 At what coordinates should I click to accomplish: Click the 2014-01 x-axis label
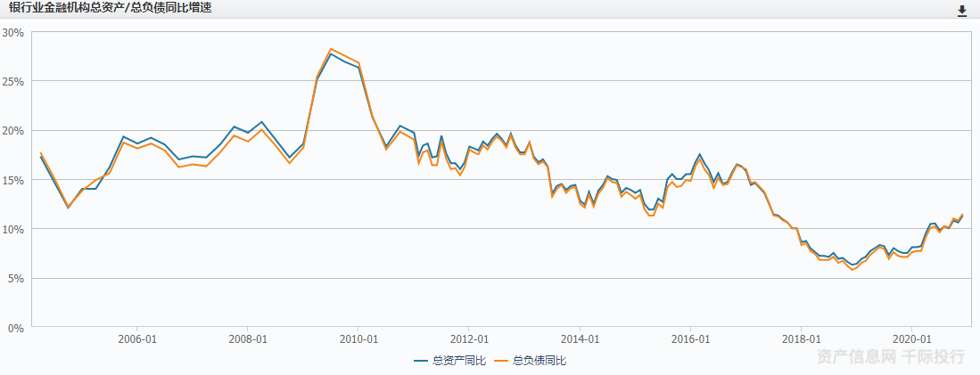[x=580, y=338]
